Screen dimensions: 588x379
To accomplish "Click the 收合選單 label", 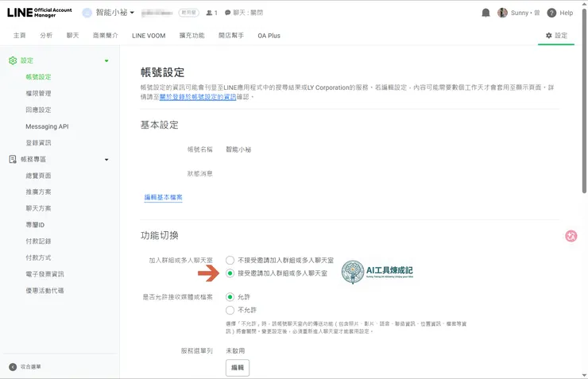I will (x=31, y=366).
